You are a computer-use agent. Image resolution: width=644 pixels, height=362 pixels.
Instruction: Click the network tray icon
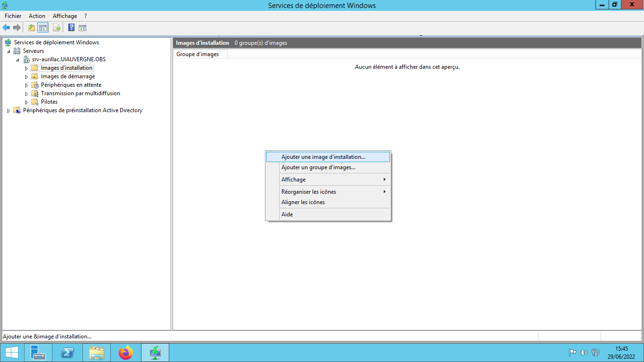pos(595,352)
